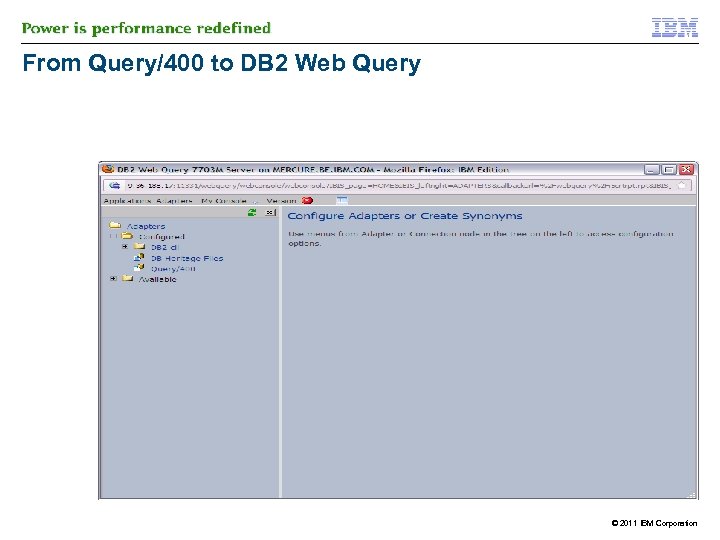Viewport: 720px width, 540px height.
Task: Select the Configured tree label
Action: pos(162,237)
